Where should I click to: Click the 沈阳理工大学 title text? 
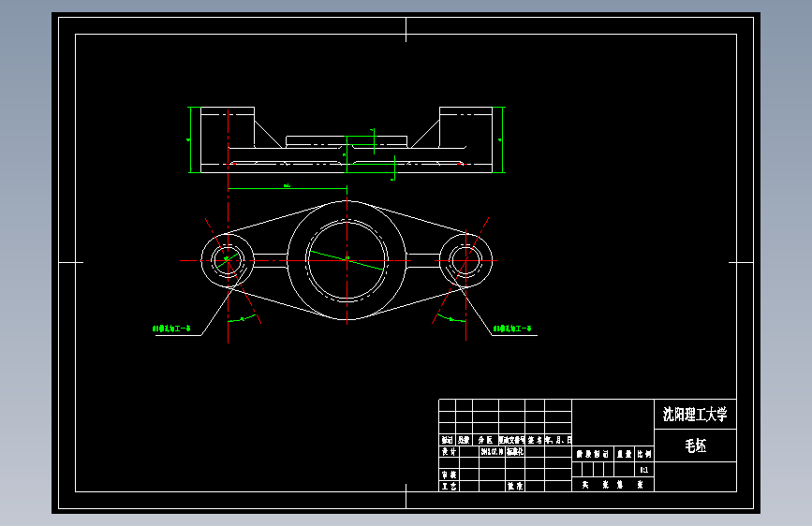tap(695, 415)
